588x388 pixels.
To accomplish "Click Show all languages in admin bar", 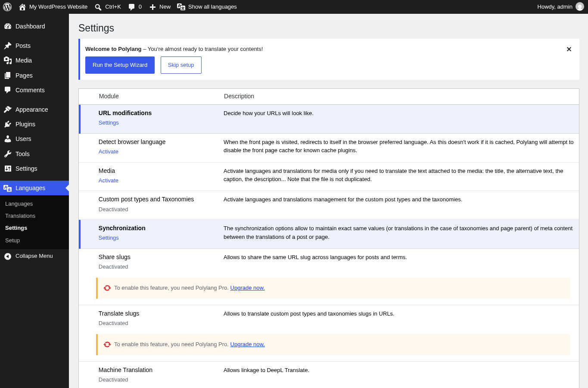I will 212,7.
